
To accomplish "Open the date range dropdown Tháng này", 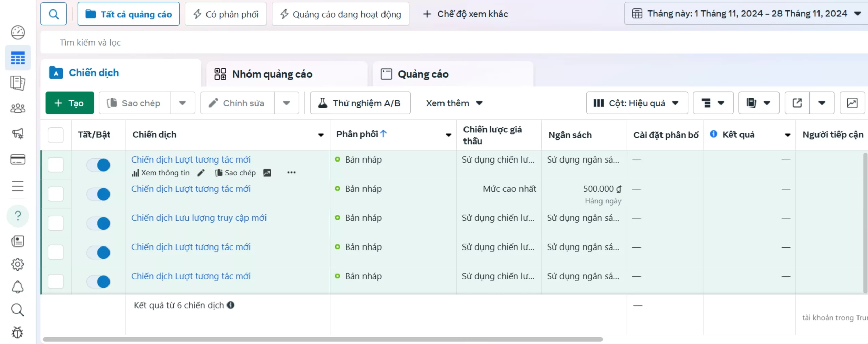I will [746, 14].
